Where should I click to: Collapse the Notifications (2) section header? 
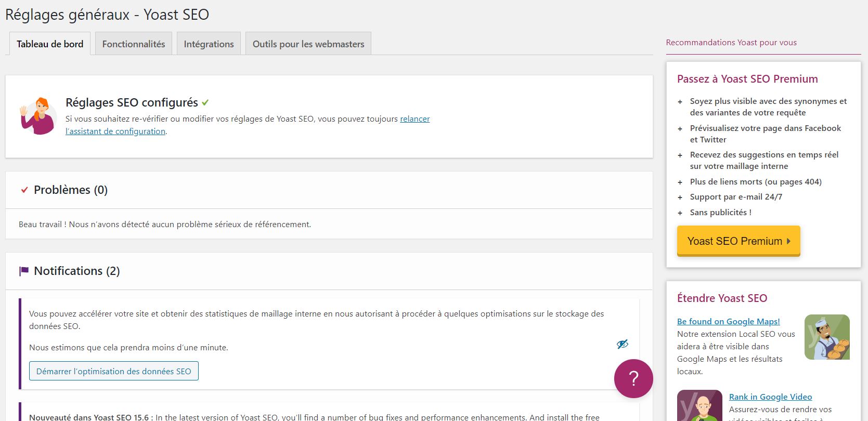[x=329, y=271]
